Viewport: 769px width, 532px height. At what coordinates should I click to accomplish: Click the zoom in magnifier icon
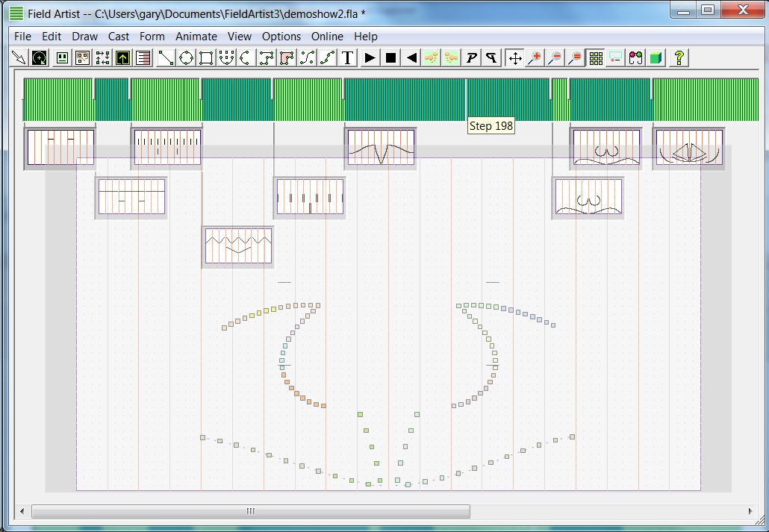point(535,57)
